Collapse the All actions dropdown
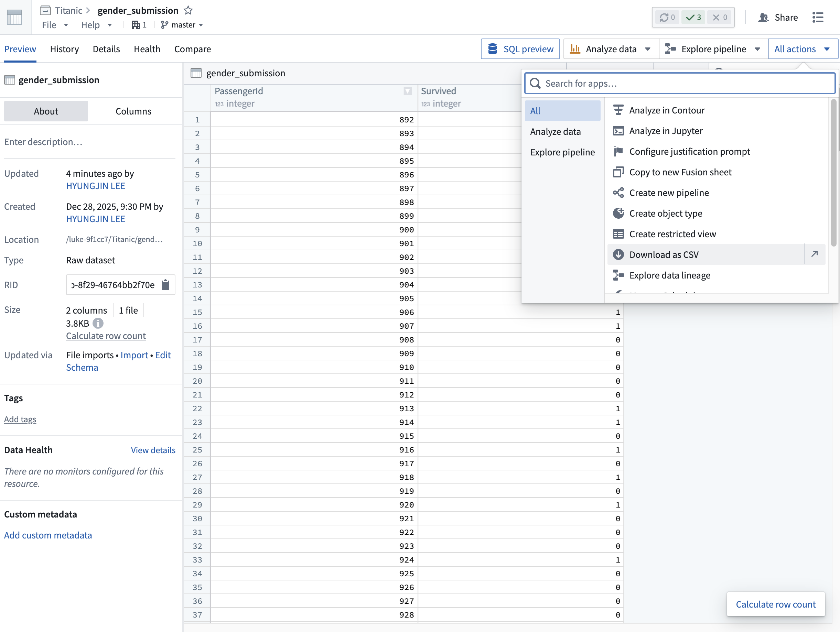Screen dimensions: 840x632 [x=803, y=49]
